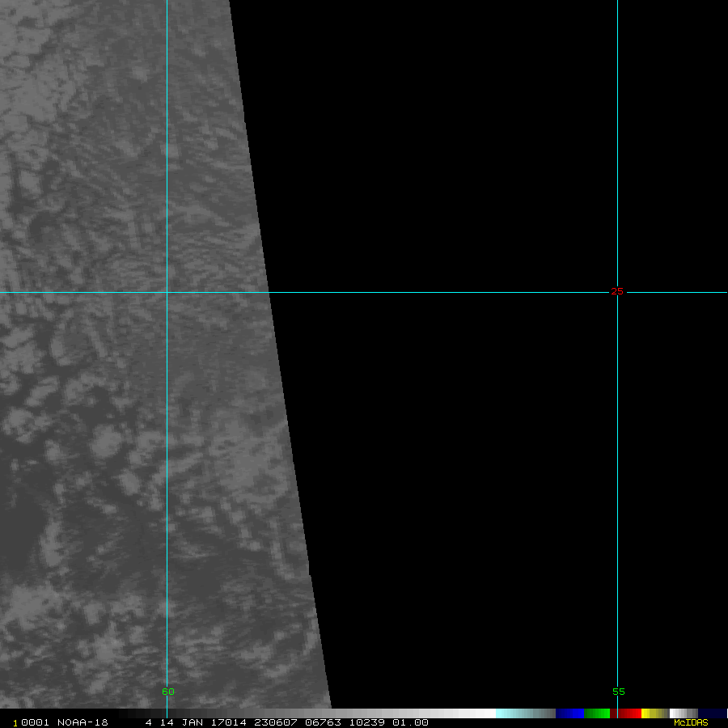Click the green 55 longitude label
Screen dimensions: 728x728
point(618,692)
